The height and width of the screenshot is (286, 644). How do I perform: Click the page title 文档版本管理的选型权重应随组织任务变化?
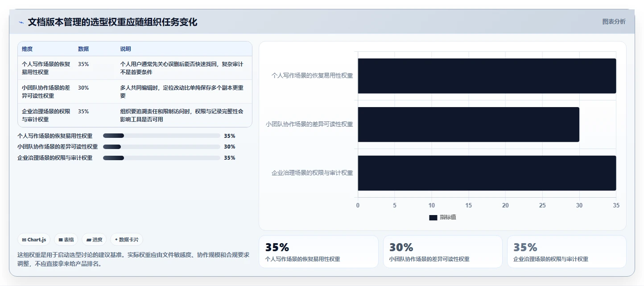(112, 22)
